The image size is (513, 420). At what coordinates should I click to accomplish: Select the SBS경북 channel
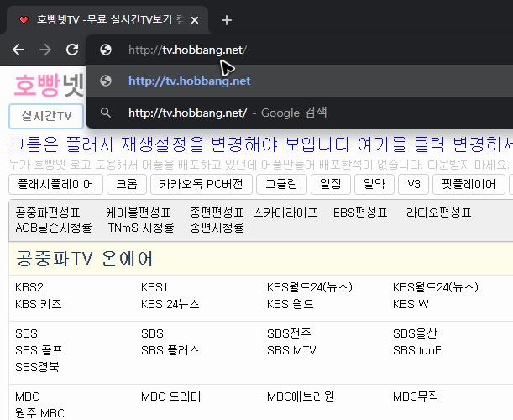click(x=37, y=367)
